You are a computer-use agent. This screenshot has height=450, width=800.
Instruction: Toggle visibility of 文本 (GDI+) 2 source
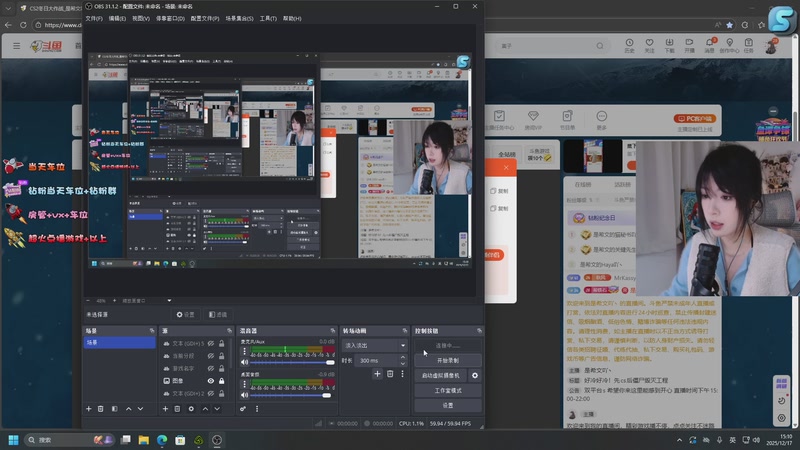click(211, 393)
